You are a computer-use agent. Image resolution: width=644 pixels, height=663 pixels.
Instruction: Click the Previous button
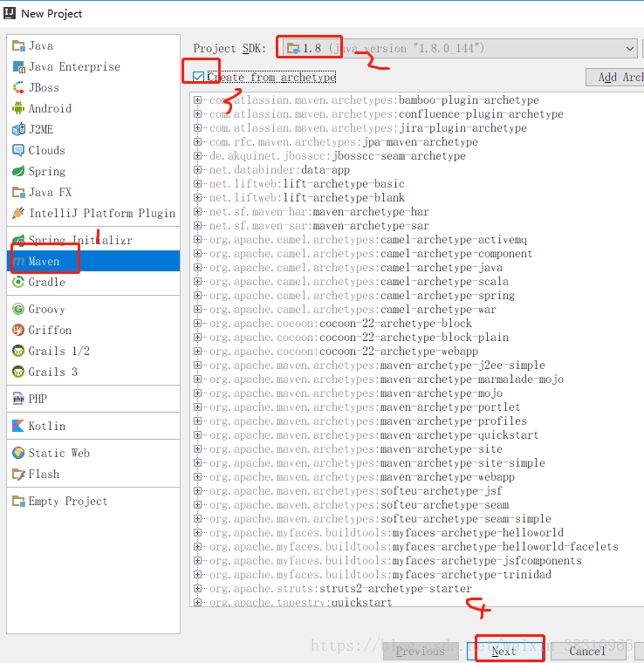(421, 651)
